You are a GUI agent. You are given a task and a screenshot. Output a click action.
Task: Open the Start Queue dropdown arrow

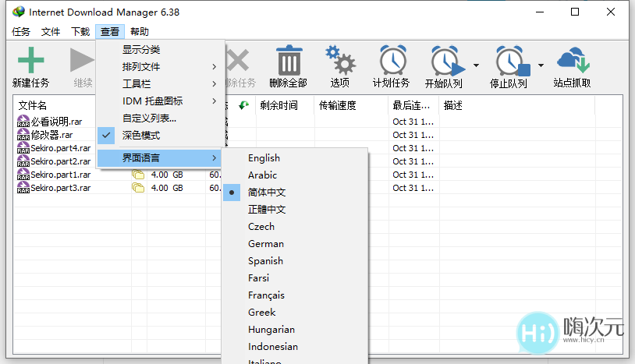(x=476, y=65)
